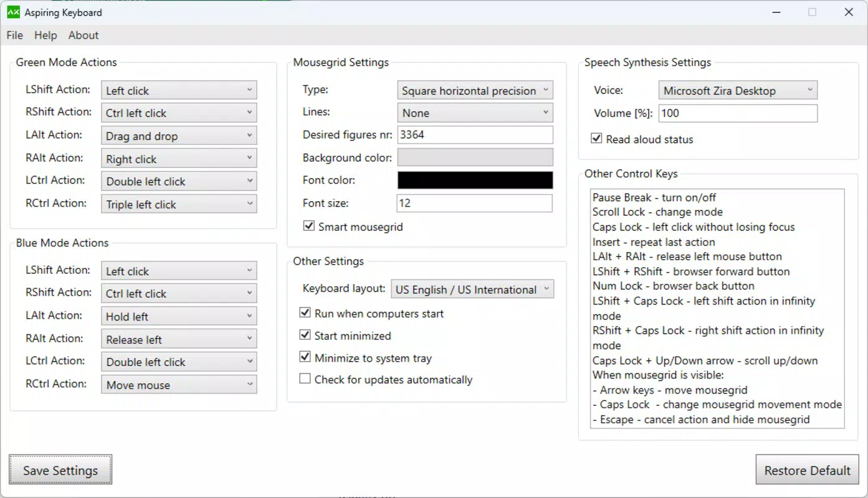Toggle the Start minimized checkbox
This screenshot has height=498, width=868.
(x=305, y=335)
